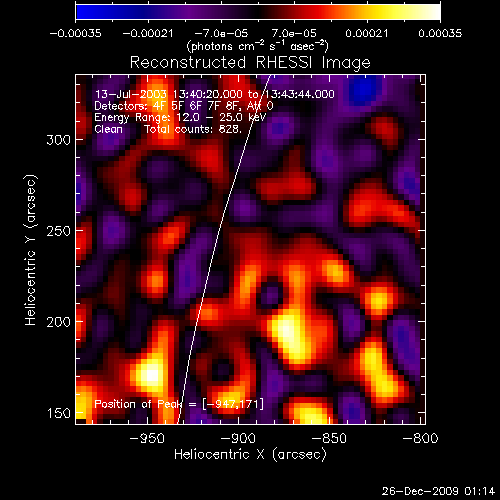The width and height of the screenshot is (500, 500).
Task: Click the color scale bar
Action: [258, 12]
